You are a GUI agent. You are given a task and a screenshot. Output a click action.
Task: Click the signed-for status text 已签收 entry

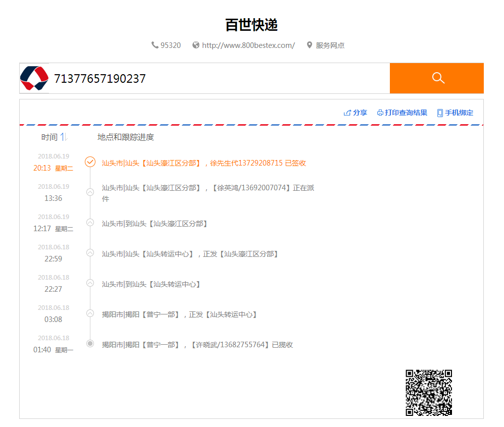click(x=204, y=163)
